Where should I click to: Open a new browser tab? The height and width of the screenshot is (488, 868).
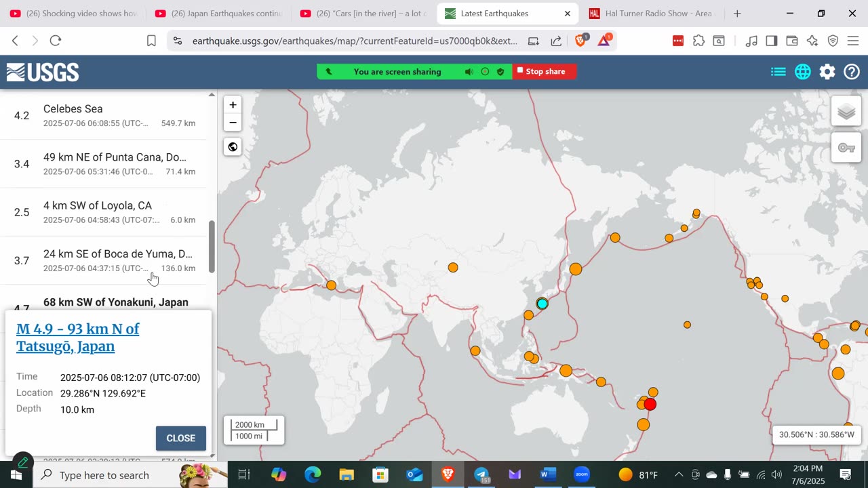click(737, 14)
